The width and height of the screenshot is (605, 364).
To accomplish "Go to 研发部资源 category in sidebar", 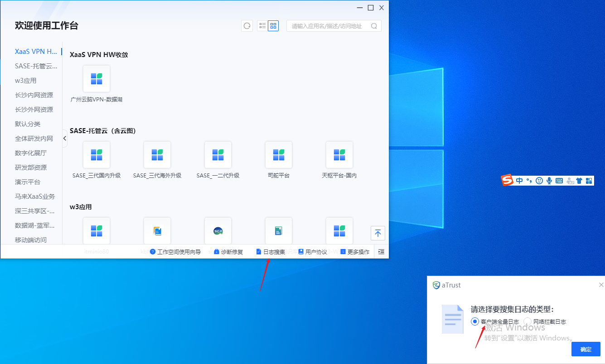I will pos(31,168).
